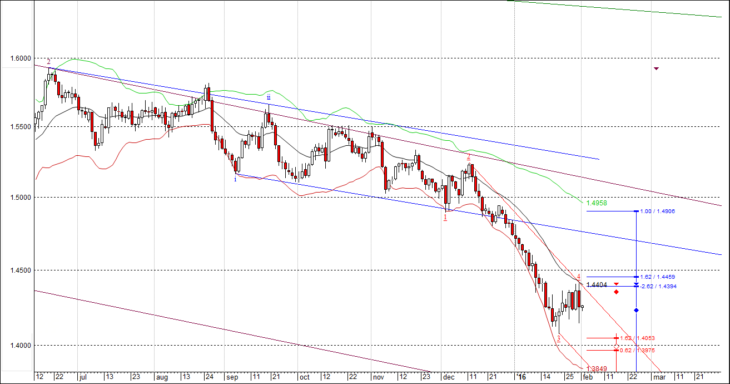This screenshot has height=384, width=730.
Task: Select the aug label on the date axis
Action: (162, 377)
